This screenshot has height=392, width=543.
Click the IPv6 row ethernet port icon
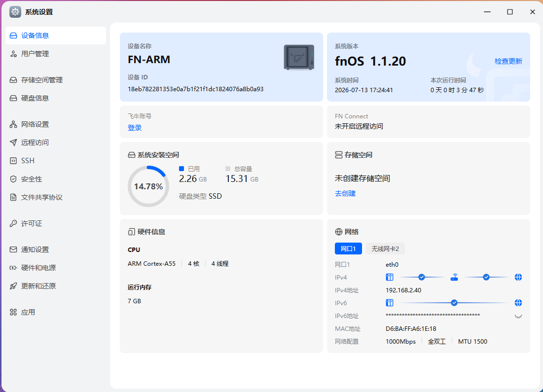coord(390,303)
